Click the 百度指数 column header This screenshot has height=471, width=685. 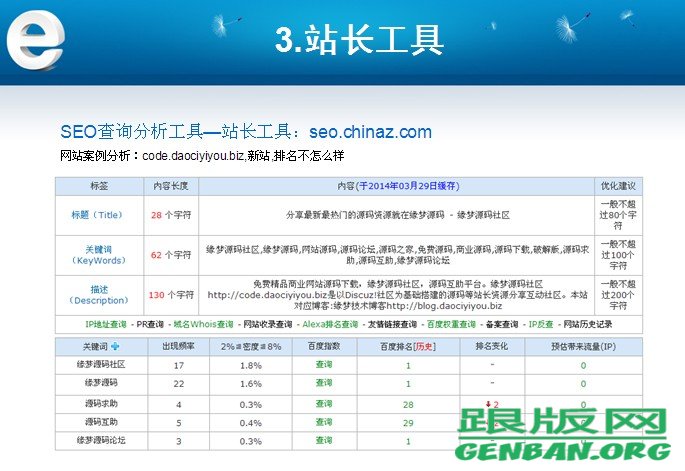(324, 346)
